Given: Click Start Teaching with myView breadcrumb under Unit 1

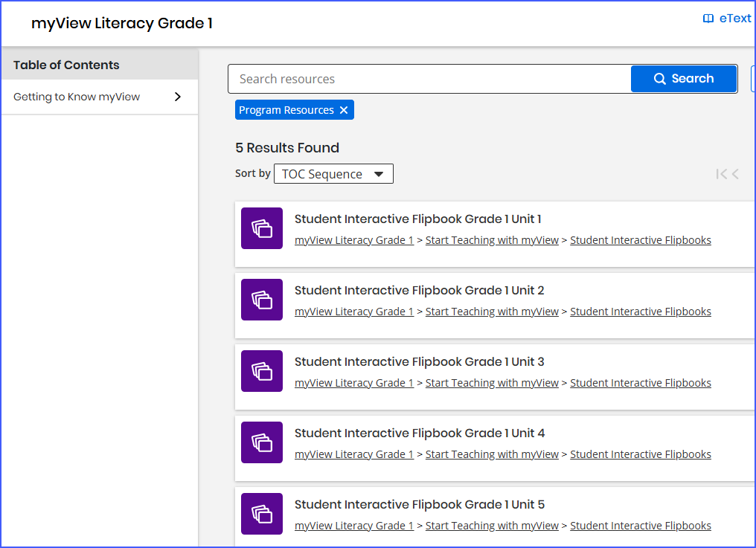Looking at the screenshot, I should (492, 240).
